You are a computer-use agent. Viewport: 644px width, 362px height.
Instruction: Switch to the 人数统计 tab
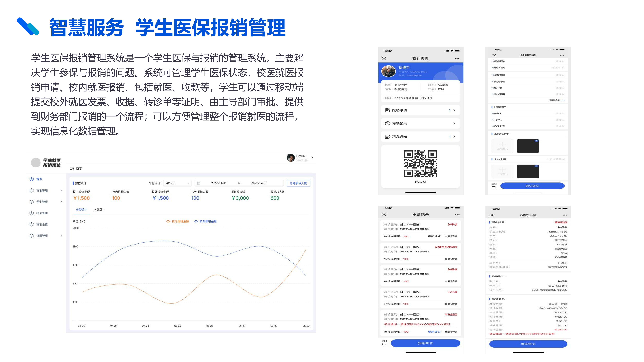click(x=99, y=209)
